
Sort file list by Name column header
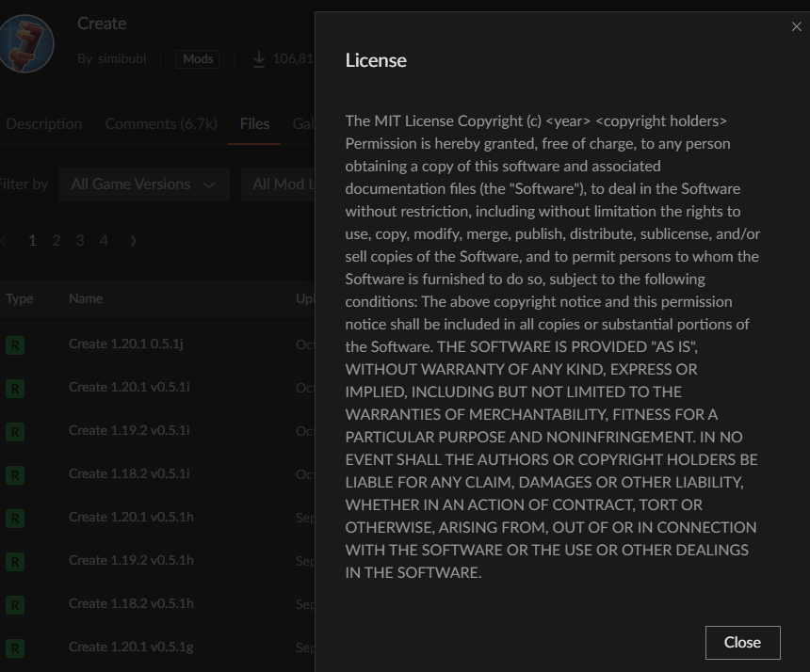pyautogui.click(x=86, y=298)
